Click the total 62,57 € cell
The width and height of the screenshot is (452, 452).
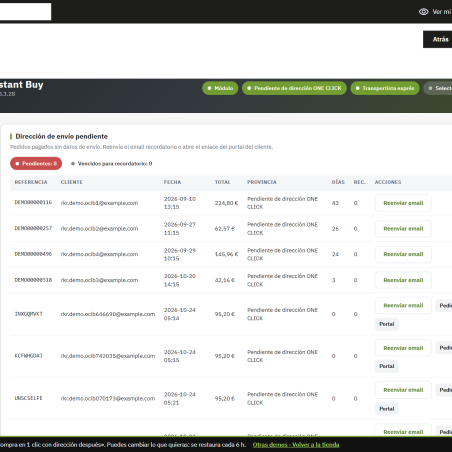pos(225,229)
